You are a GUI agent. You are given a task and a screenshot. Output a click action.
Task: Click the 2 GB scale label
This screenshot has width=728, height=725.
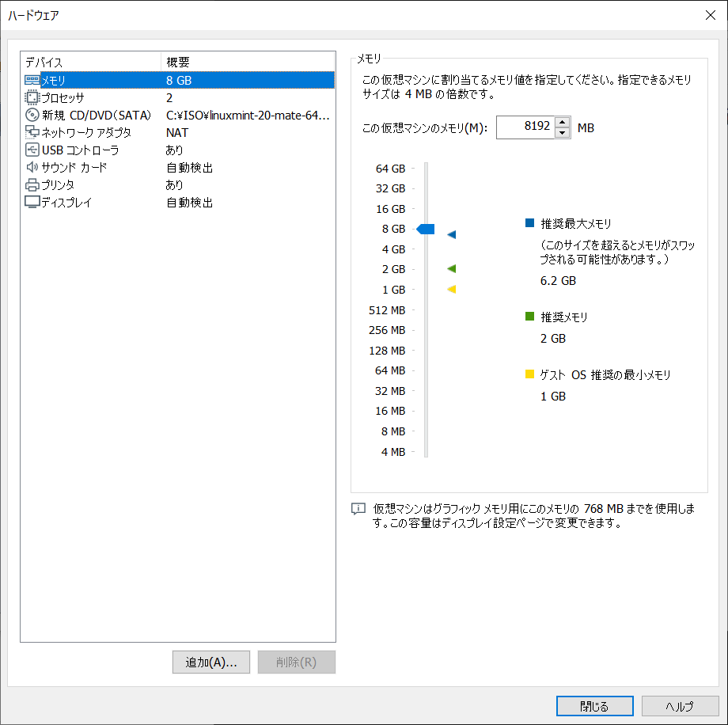(394, 269)
